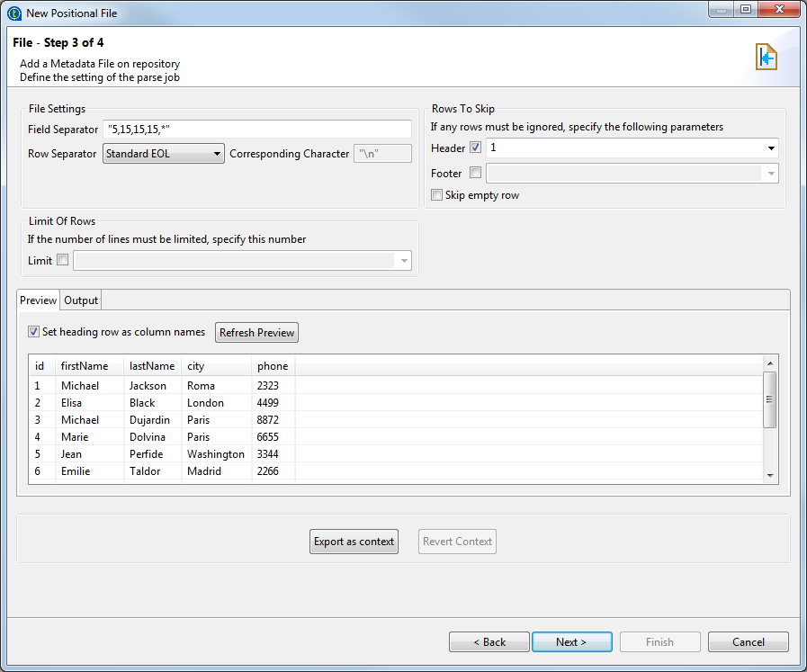Screen dimensions: 807x672
Task: Enable the Limit rows checkbox
Action: coord(62,261)
